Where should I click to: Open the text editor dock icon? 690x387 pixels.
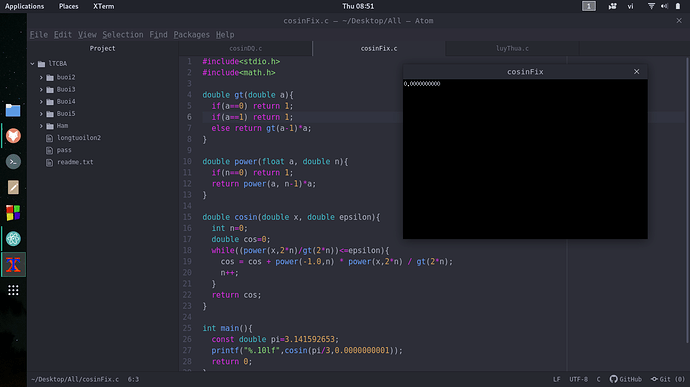point(13,187)
